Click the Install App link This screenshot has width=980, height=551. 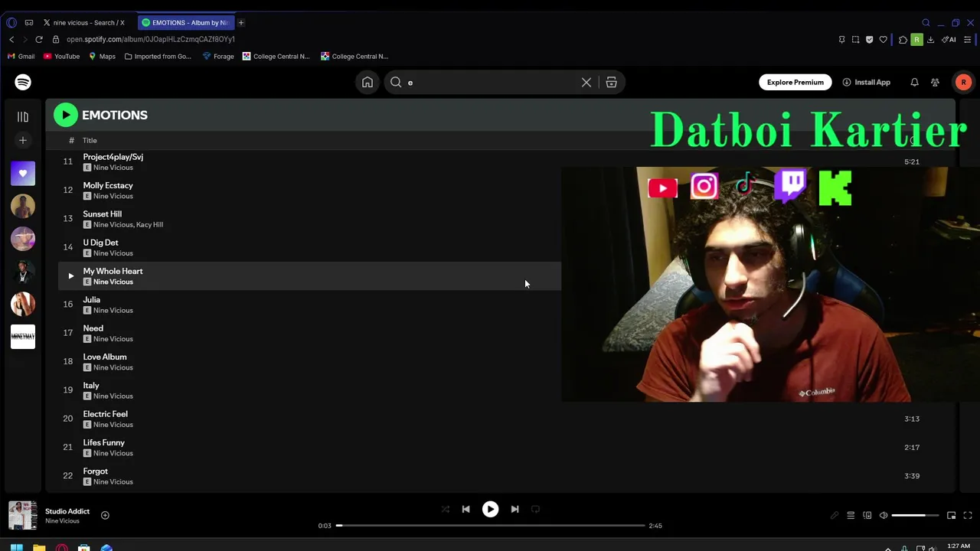(x=867, y=82)
